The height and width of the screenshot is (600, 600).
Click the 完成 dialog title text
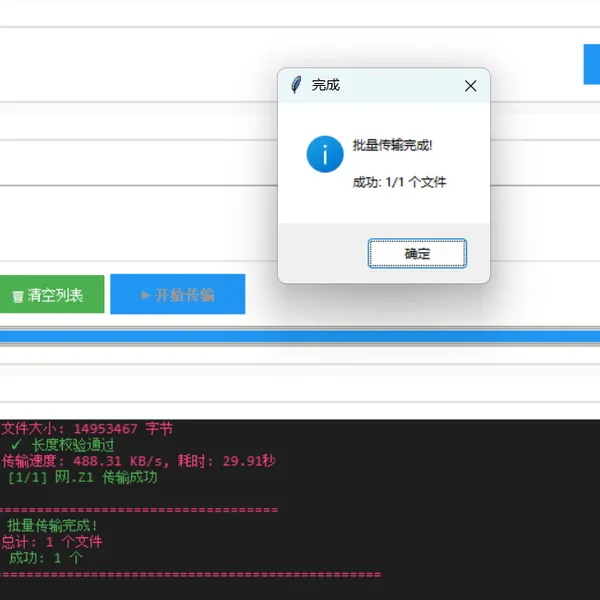[325, 85]
